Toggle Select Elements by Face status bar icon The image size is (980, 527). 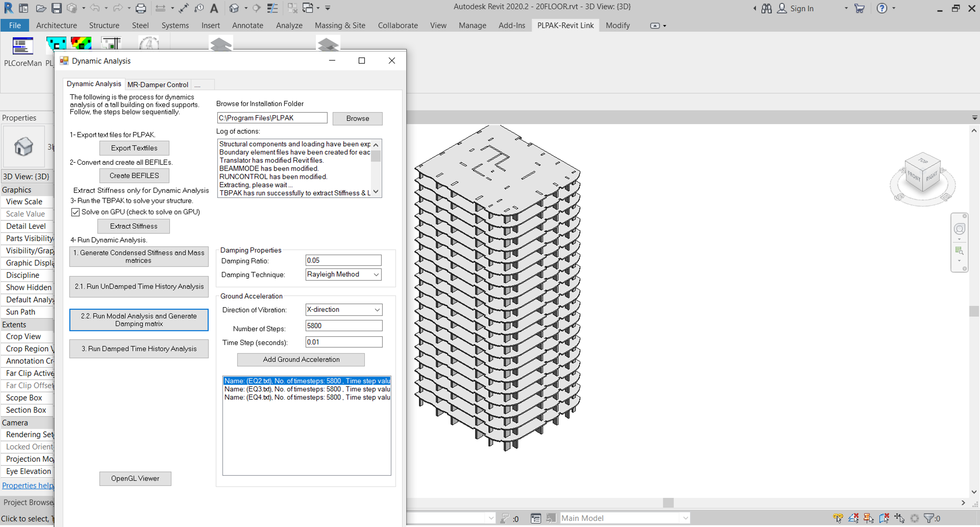[884, 518]
